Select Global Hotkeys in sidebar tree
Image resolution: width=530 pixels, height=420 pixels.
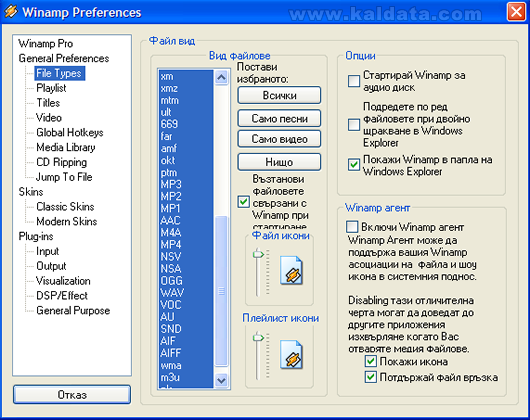click(70, 132)
